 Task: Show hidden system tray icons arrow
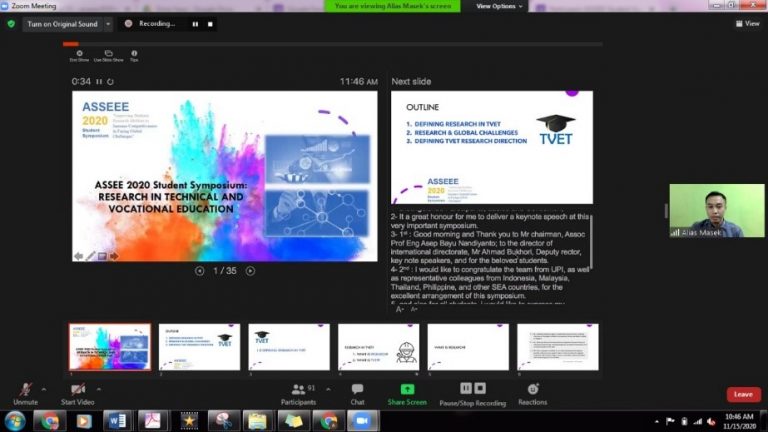point(657,421)
